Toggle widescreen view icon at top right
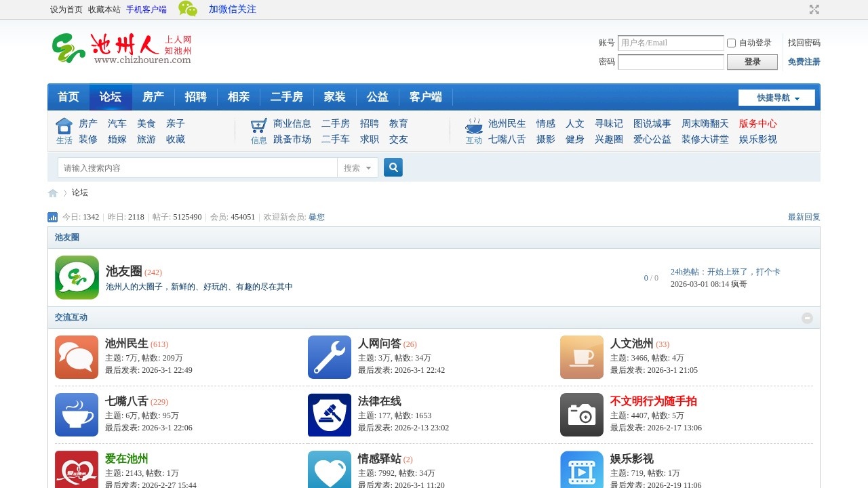This screenshot has width=868, height=488. (814, 9)
